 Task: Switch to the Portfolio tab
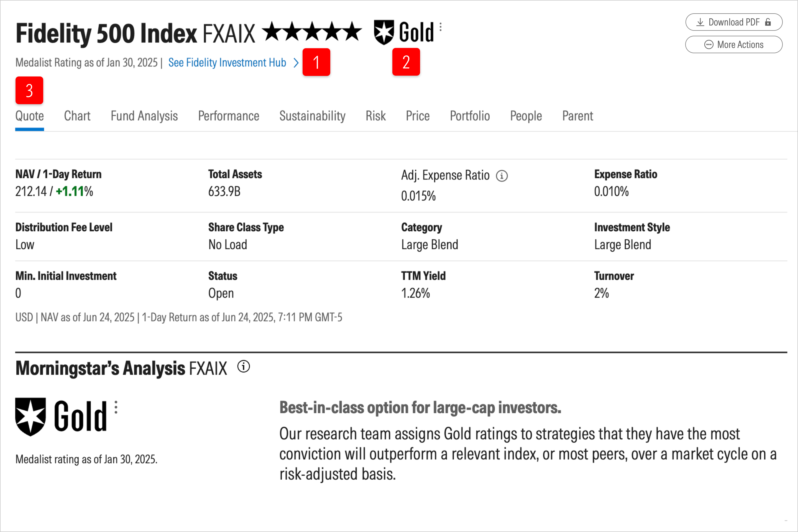(x=470, y=116)
